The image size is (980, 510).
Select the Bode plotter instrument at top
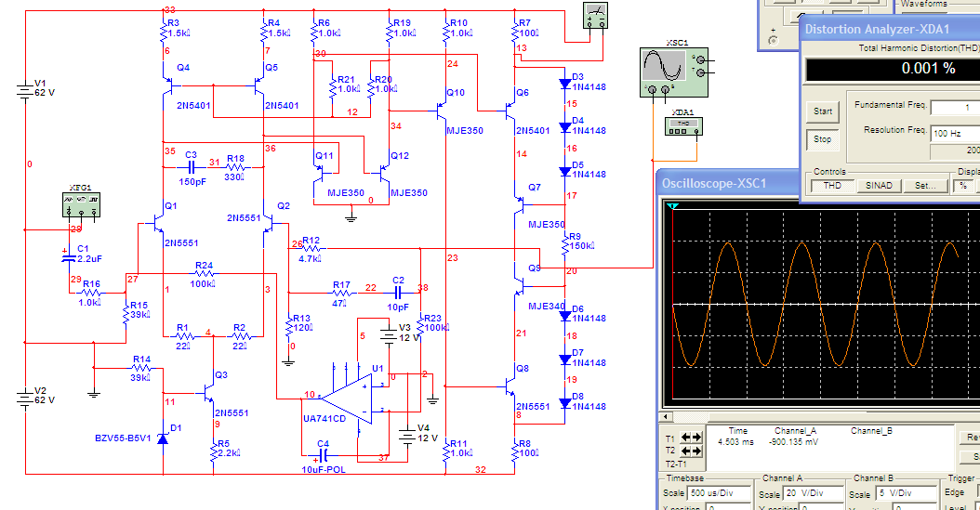[x=595, y=16]
